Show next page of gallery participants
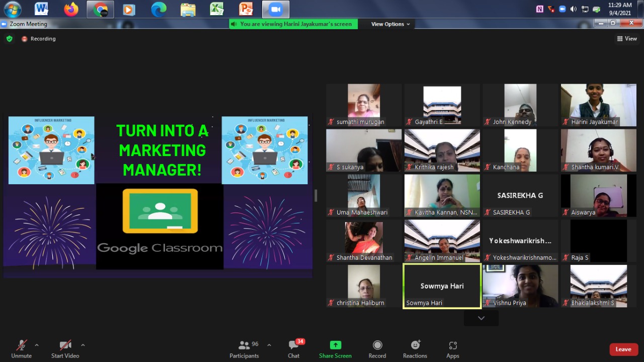 click(481, 318)
